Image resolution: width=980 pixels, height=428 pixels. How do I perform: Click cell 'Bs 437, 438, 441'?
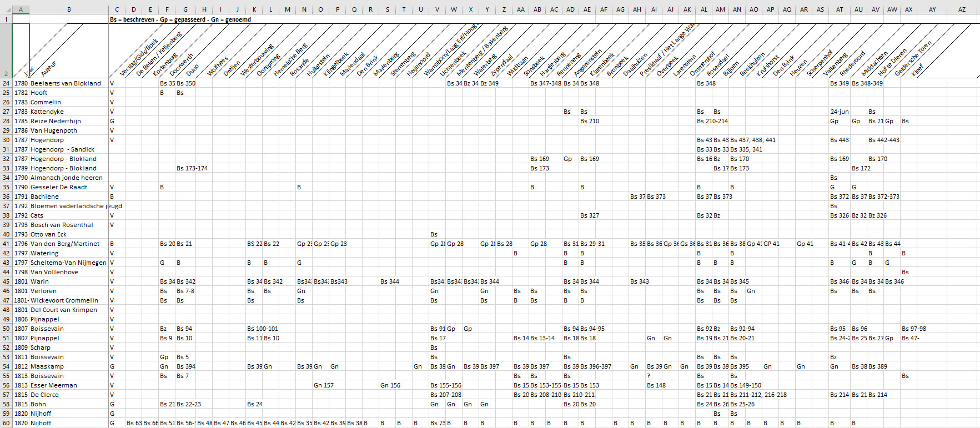(753, 140)
